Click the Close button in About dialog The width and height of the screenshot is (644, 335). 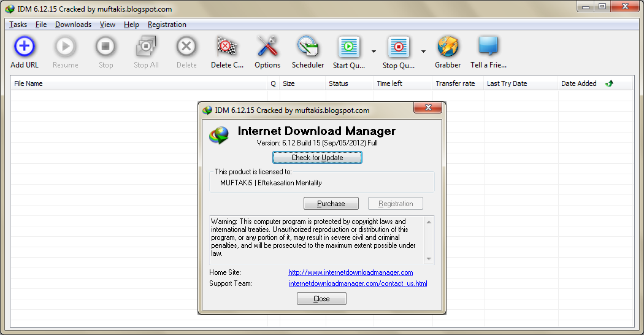coord(321,299)
